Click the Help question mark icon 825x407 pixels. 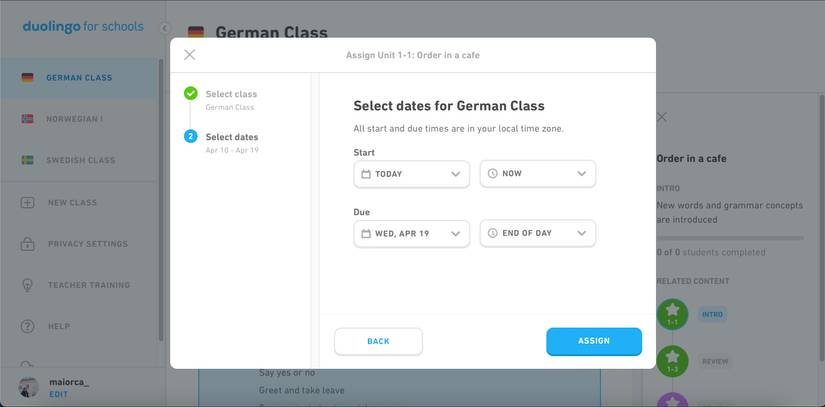27,326
